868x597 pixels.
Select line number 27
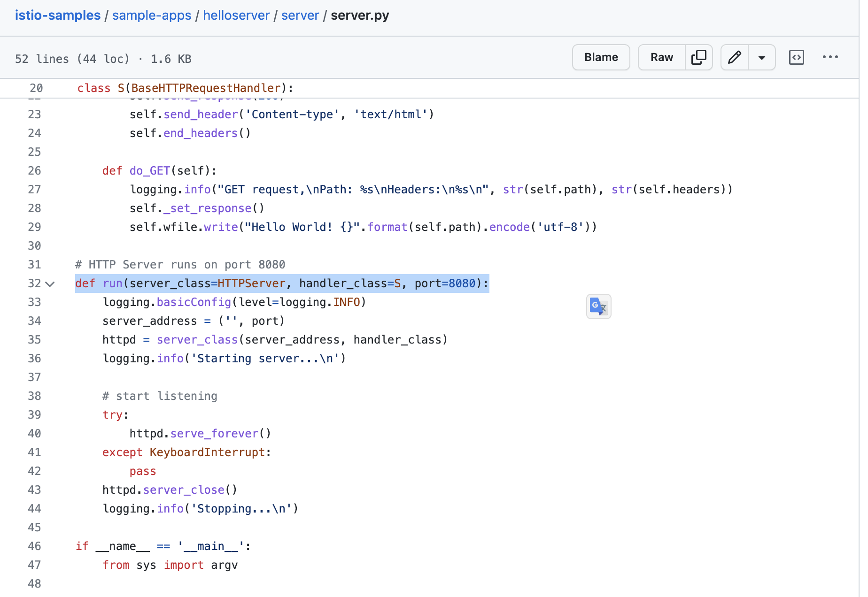(34, 190)
